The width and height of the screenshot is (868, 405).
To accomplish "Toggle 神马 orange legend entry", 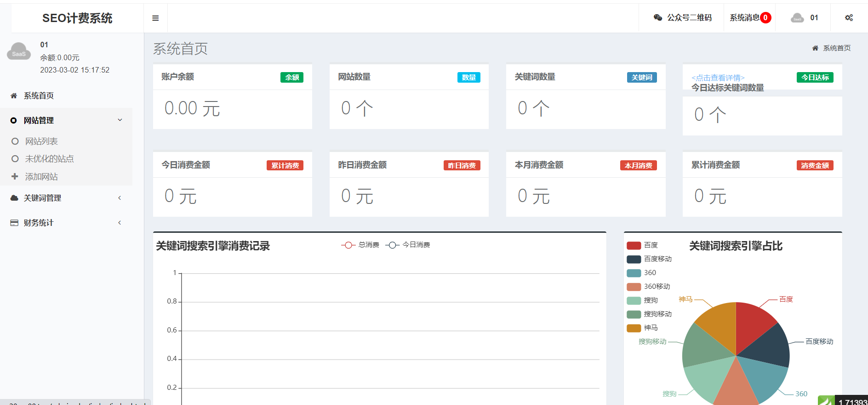I will coord(642,328).
